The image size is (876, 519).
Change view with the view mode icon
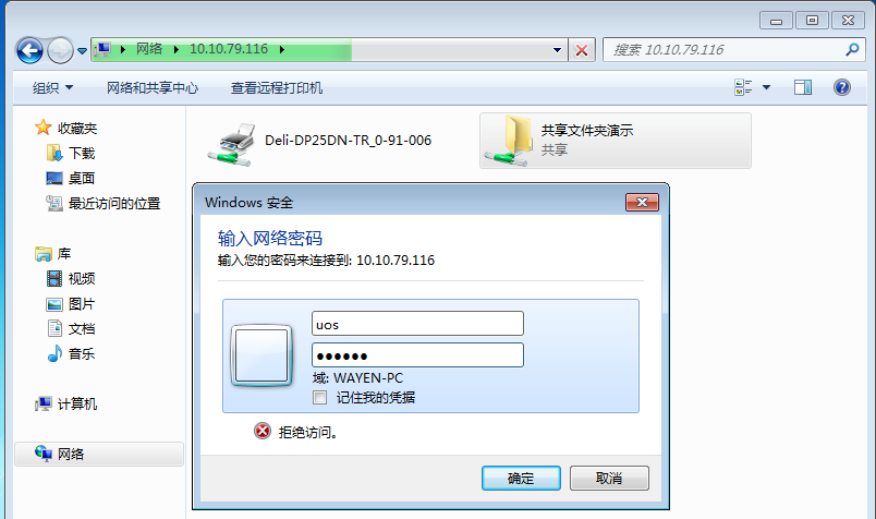point(743,87)
